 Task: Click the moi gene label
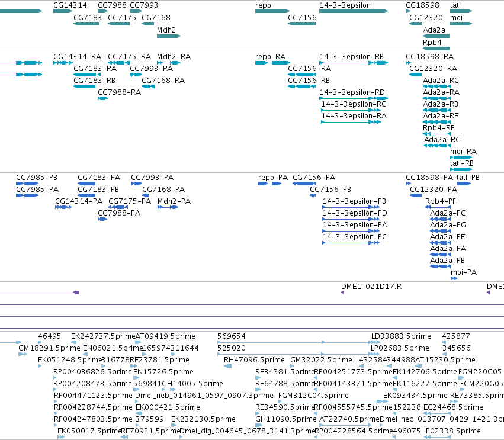[x=456, y=18]
